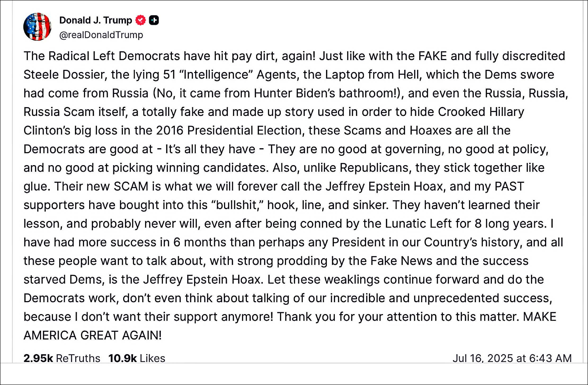Open the Jul 16, 2025 timestamp link

(512, 358)
